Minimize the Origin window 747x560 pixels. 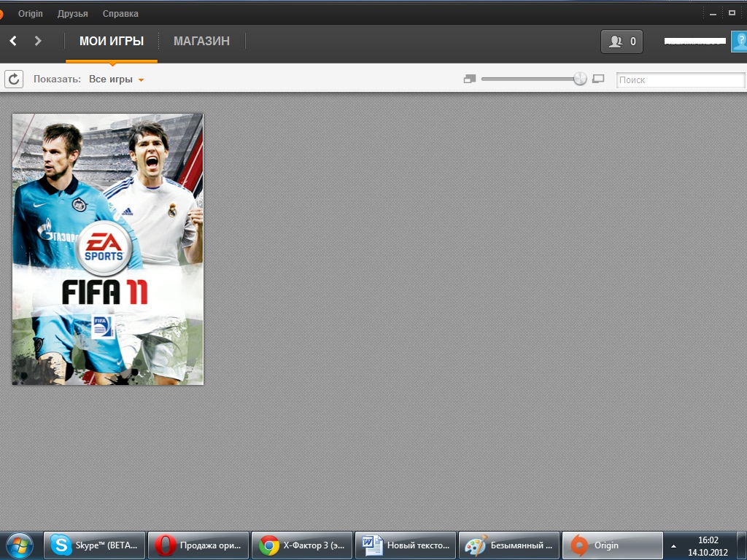[713, 14]
